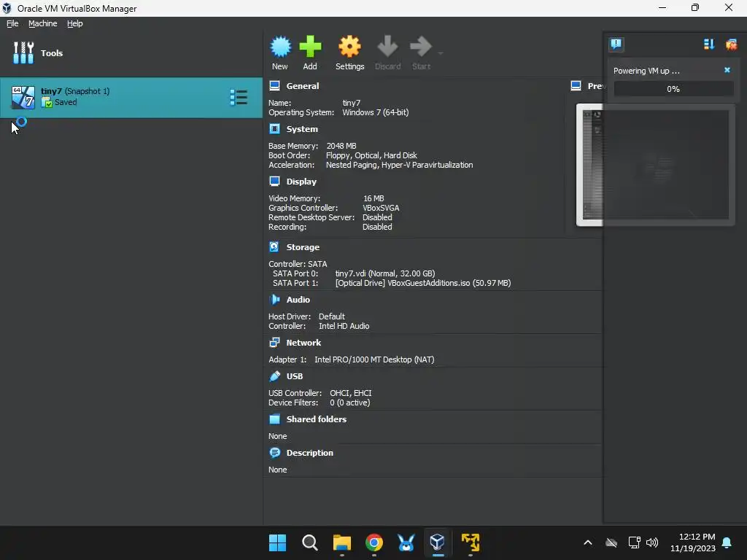Open the System settings heading link
747x560 pixels.
pyautogui.click(x=302, y=129)
